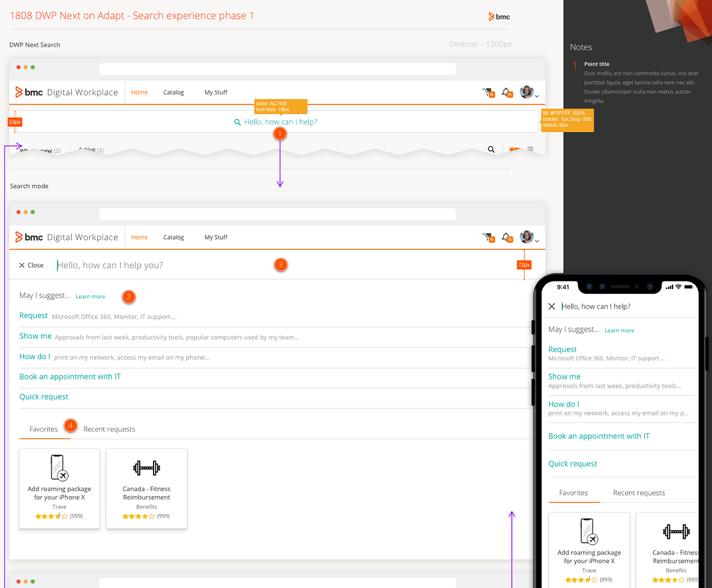Select Favorites tab on the phone mockup
Screen dimensions: 712x588
pos(573,493)
